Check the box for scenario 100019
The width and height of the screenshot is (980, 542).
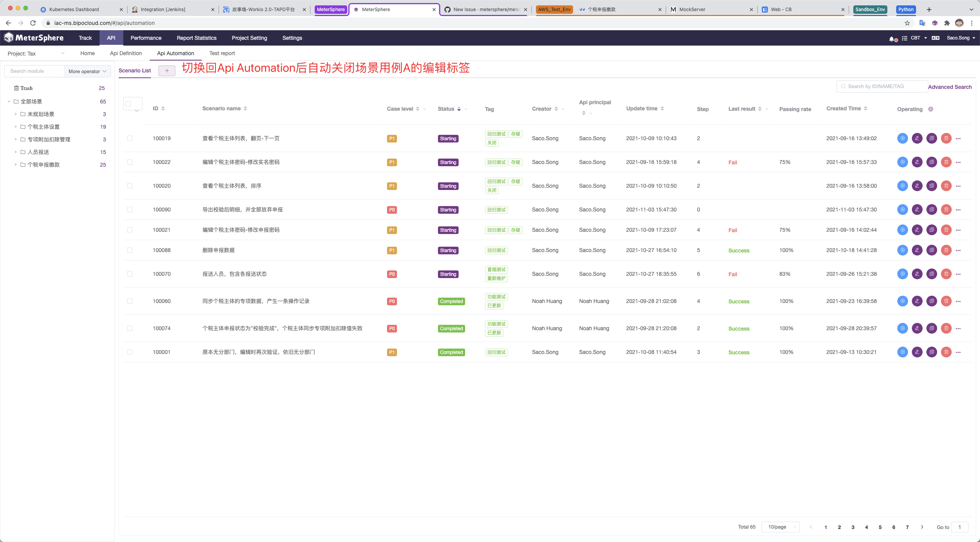tap(130, 138)
